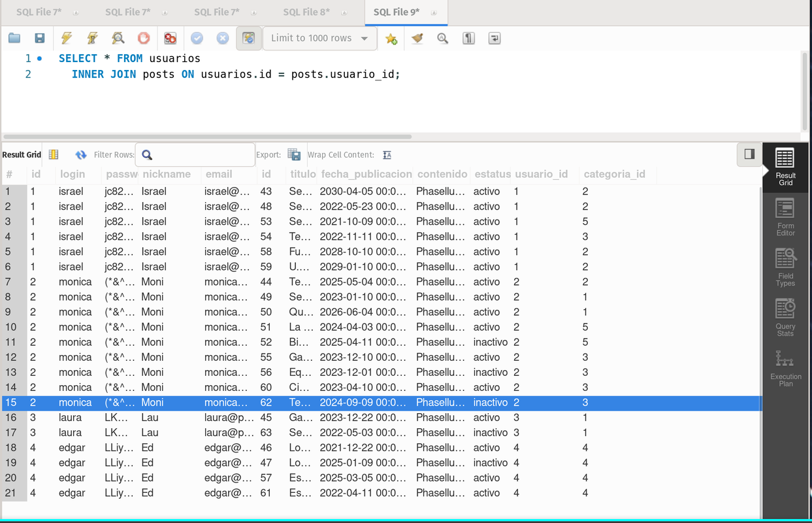
Task: Save the script with the floppy disk icon
Action: click(x=40, y=39)
